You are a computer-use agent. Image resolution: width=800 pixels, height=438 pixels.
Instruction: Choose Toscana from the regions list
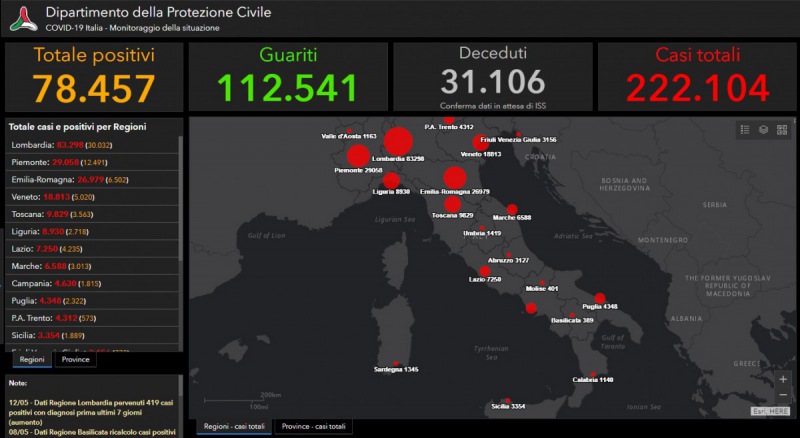(90, 214)
